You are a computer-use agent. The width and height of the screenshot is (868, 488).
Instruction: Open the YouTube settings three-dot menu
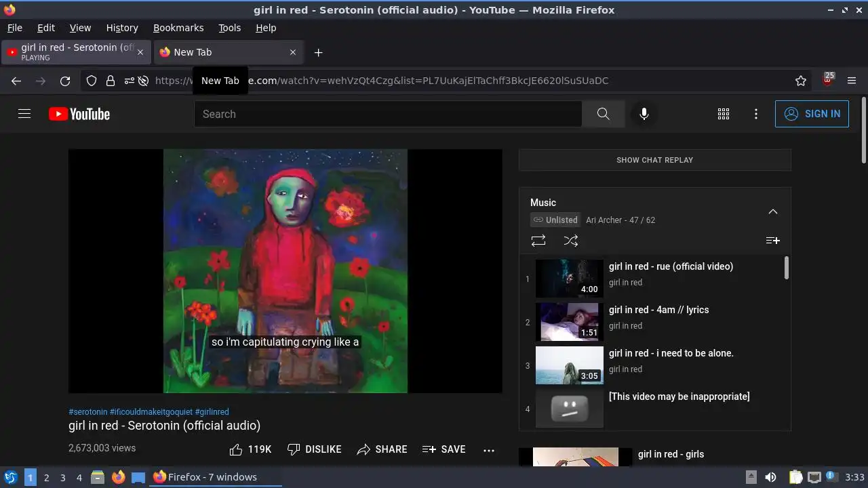click(x=756, y=114)
